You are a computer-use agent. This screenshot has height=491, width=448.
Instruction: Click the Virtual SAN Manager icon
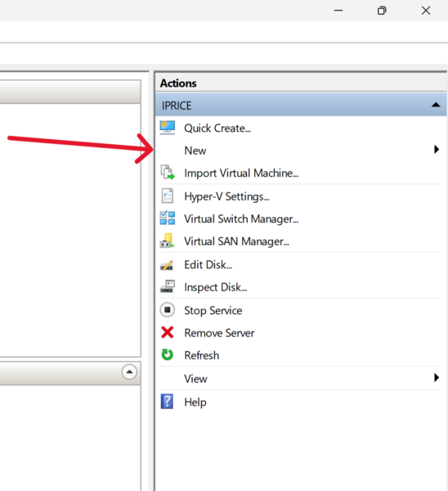click(167, 241)
